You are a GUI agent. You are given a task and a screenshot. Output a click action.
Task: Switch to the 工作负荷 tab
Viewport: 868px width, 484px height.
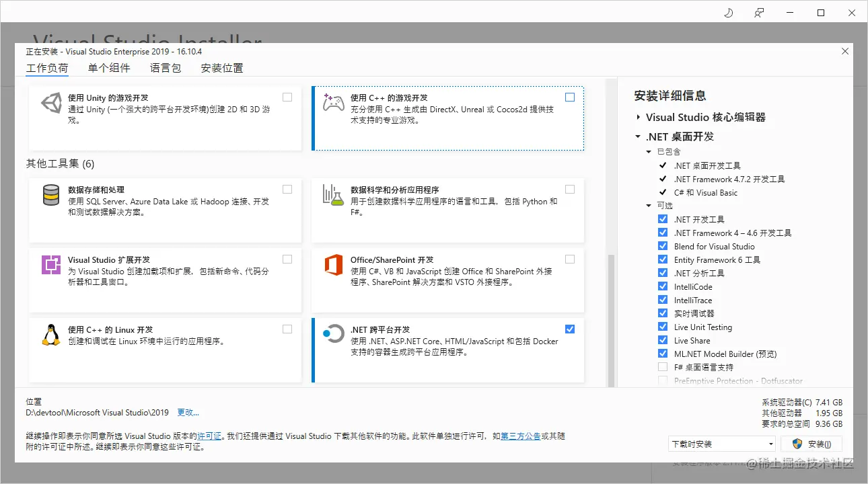(47, 68)
